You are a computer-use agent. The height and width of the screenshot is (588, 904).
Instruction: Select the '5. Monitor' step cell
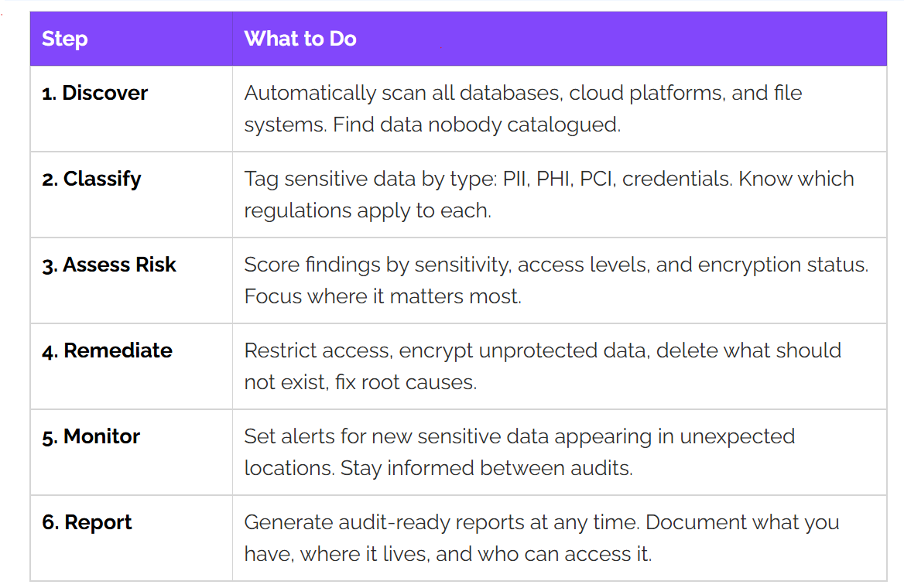tap(132, 453)
